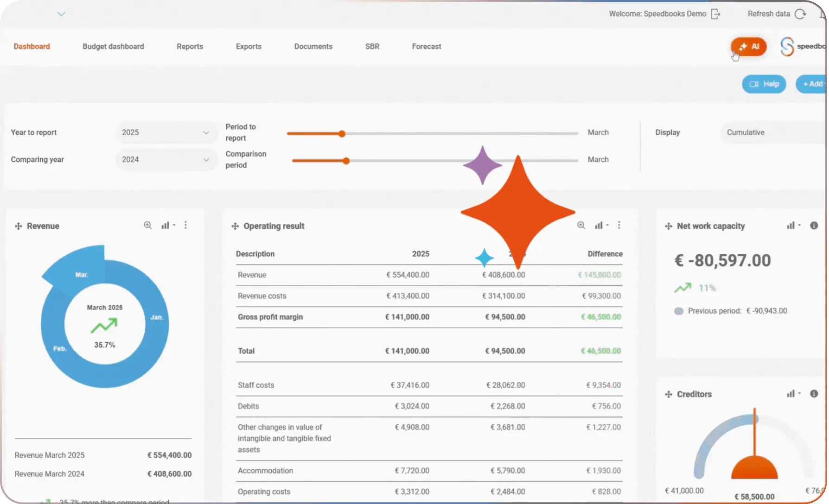Click Revenue row difference € 145,800.00
This screenshot has width=829, height=504.
(x=599, y=275)
